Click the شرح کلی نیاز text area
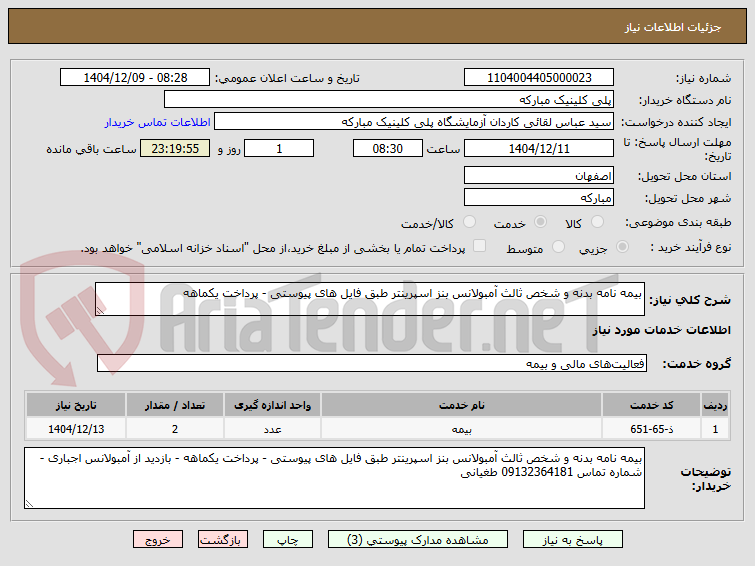 click(370, 299)
